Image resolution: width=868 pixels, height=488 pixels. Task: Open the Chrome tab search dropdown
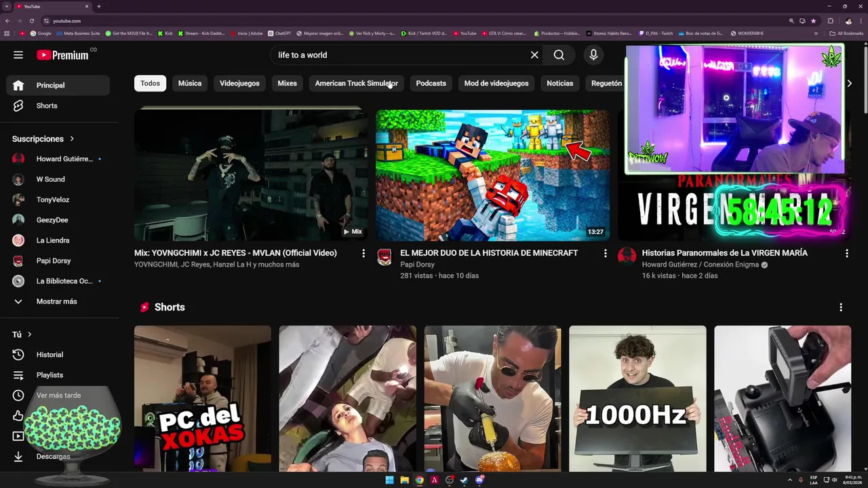(6, 6)
